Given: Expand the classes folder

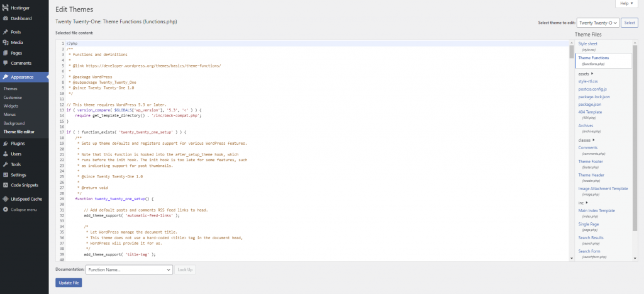Looking at the screenshot, I should click(587, 140).
